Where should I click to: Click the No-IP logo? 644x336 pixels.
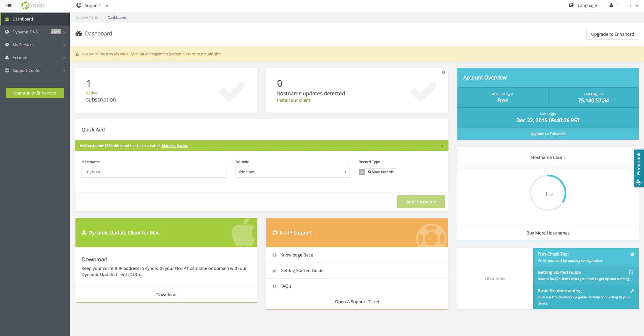point(33,6)
